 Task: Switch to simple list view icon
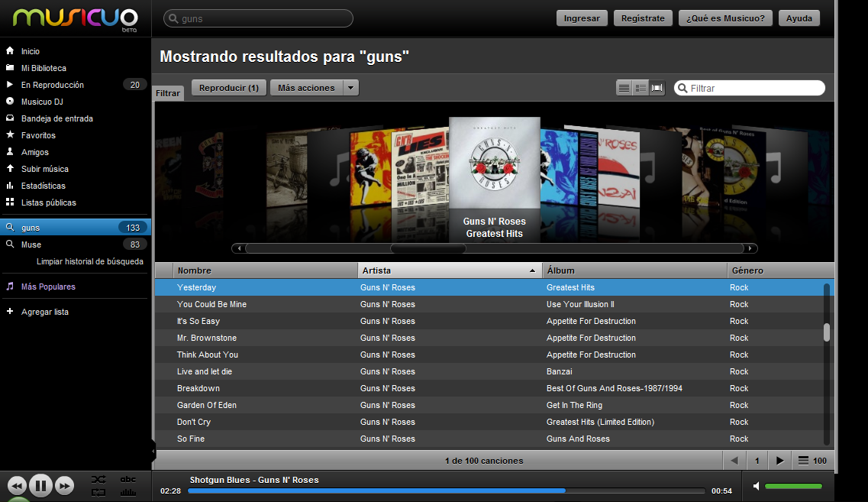(x=624, y=88)
